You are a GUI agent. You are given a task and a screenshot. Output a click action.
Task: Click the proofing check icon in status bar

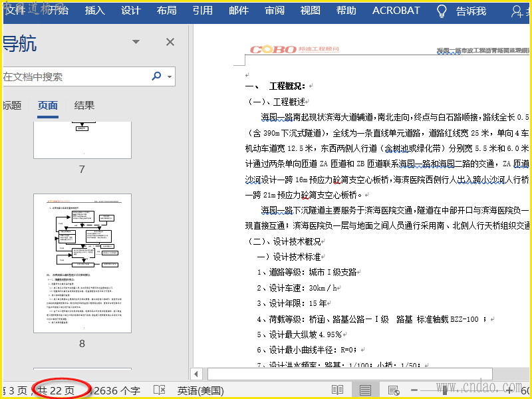pos(159,390)
